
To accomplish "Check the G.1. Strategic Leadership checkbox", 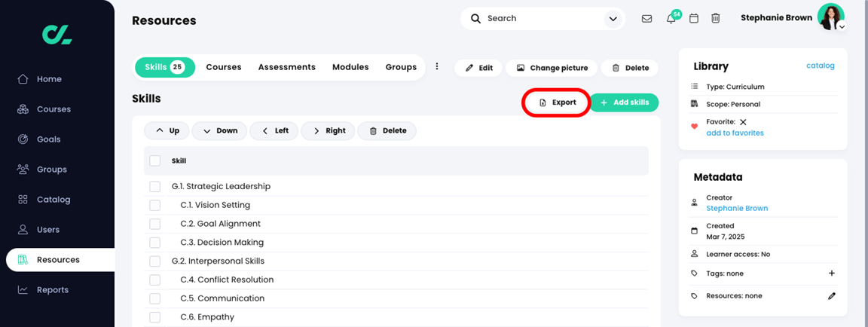I will point(155,186).
